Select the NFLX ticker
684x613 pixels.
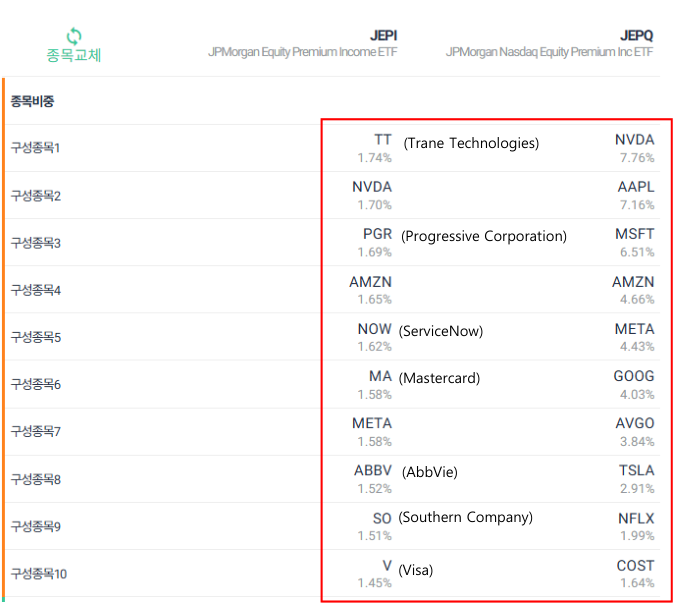[636, 518]
